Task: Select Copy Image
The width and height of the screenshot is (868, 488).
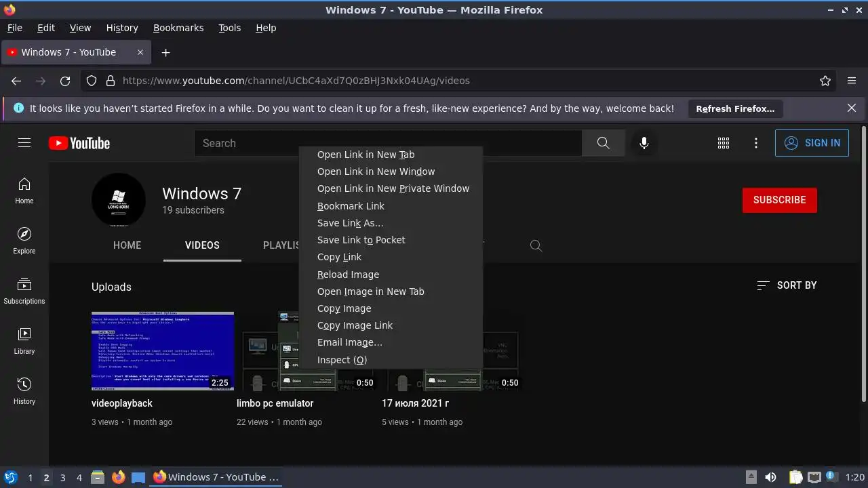Action: coord(391,308)
